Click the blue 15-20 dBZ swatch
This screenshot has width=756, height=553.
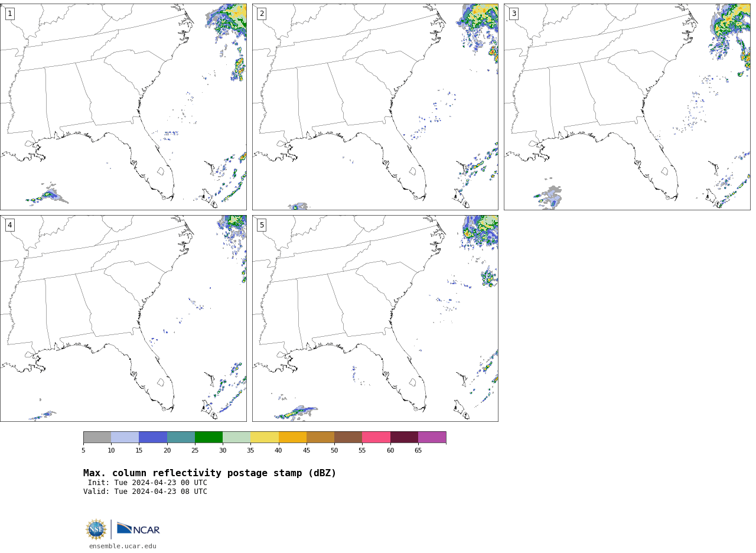pyautogui.click(x=153, y=437)
